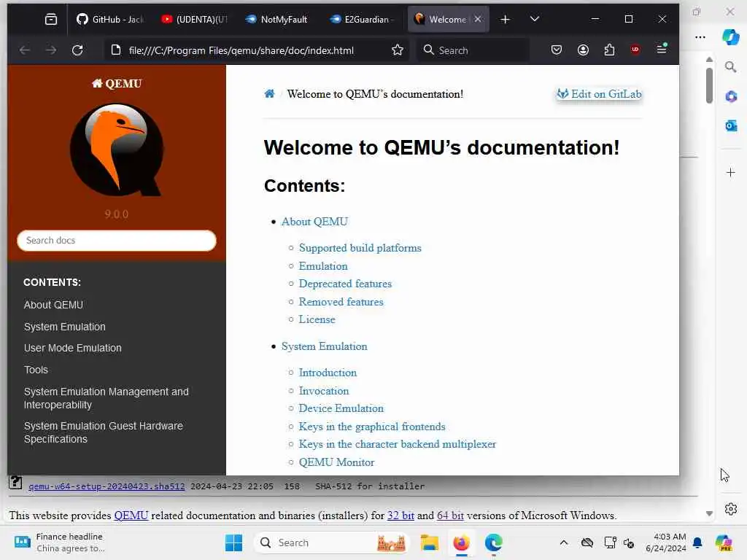The width and height of the screenshot is (747, 560).
Task: Open the Introduction link
Action: click(x=328, y=373)
